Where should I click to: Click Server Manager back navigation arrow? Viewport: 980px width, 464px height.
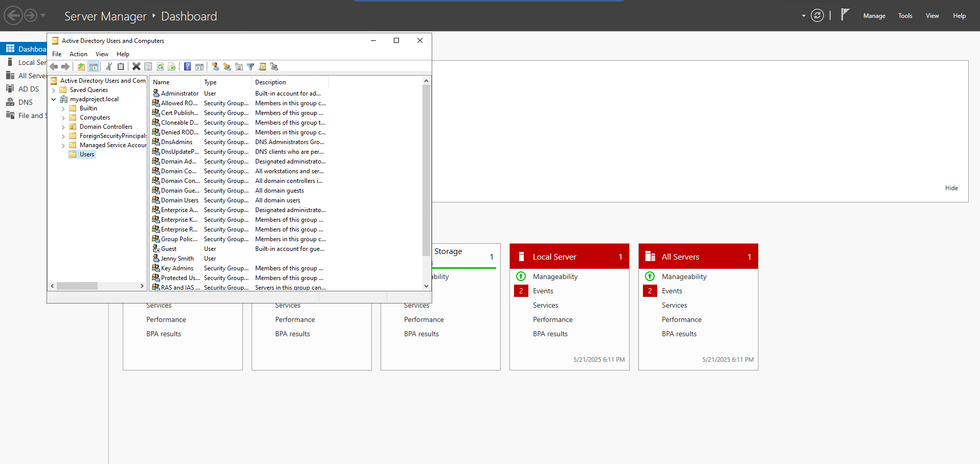(13, 16)
